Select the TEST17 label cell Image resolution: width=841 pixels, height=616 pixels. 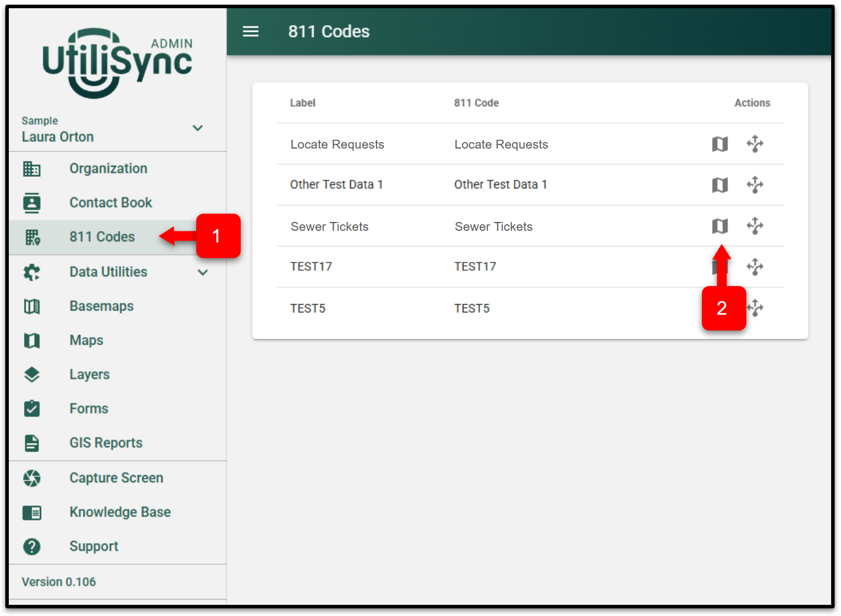coord(311,267)
